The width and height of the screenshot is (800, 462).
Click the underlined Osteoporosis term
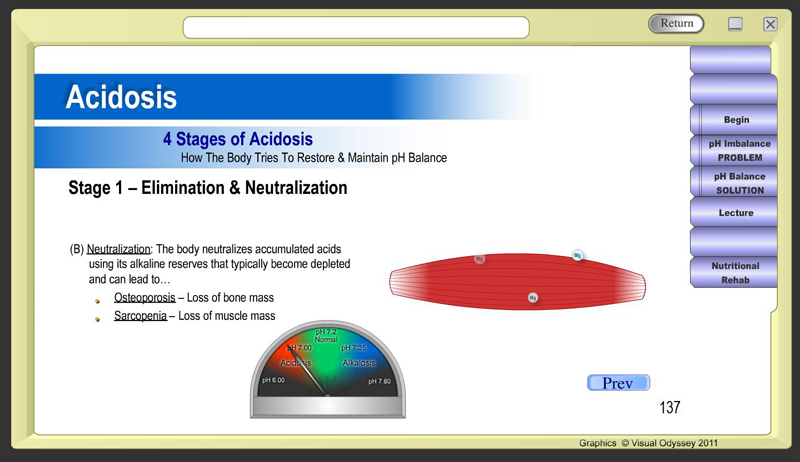(x=140, y=298)
